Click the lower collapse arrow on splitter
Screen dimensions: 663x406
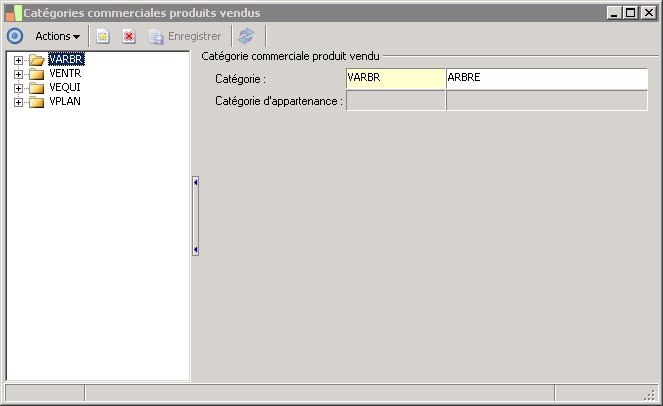click(195, 250)
